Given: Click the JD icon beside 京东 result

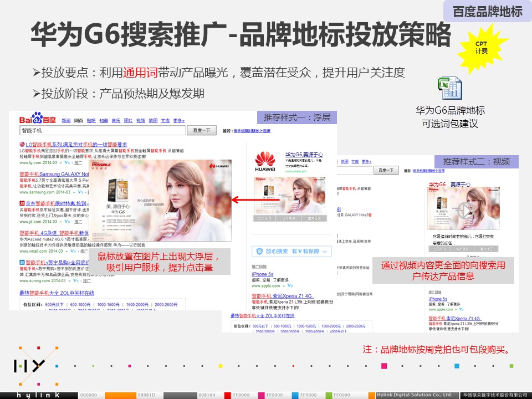Looking at the screenshot, I should click(22, 204).
